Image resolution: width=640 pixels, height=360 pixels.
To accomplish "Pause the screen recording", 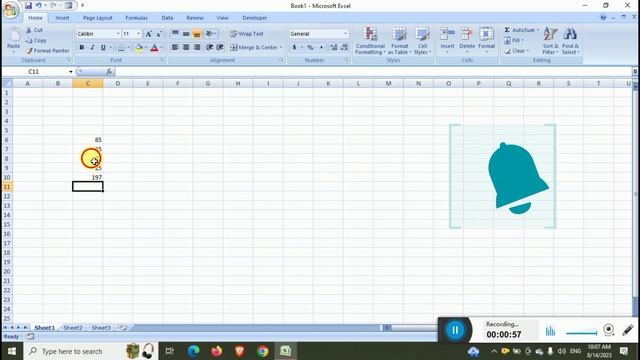I will pos(455,330).
